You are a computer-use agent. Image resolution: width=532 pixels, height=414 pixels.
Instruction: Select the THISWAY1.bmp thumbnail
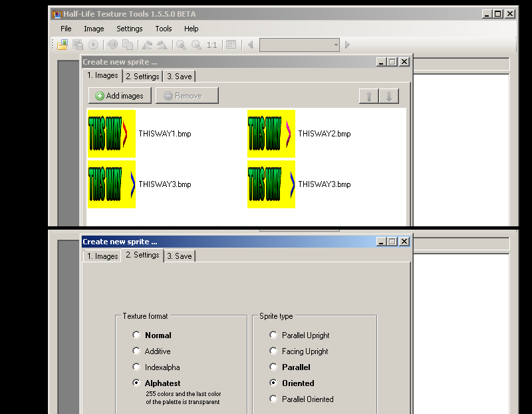[112, 134]
